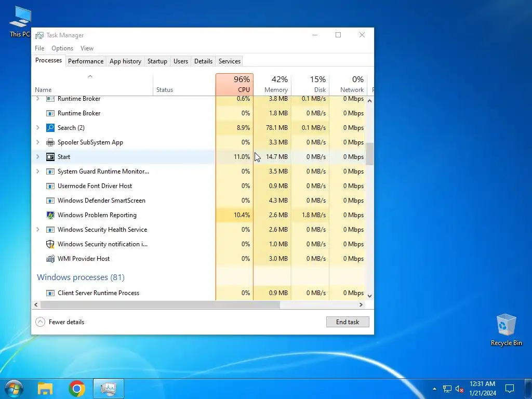This screenshot has width=532, height=399.
Task: Click the Windows Problem Reporting icon
Action: [x=50, y=215]
